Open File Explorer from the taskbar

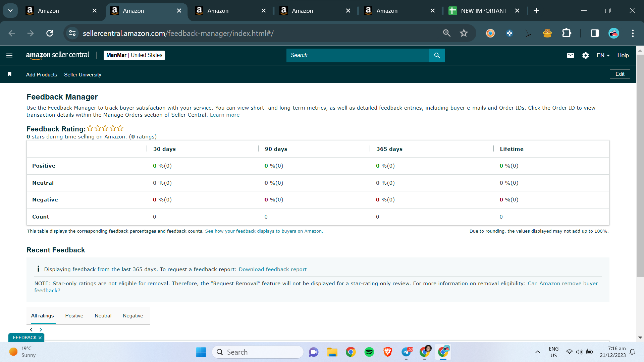click(x=332, y=352)
